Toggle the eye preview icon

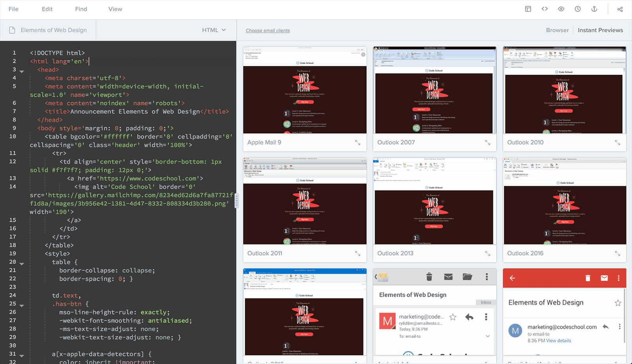pos(561,9)
